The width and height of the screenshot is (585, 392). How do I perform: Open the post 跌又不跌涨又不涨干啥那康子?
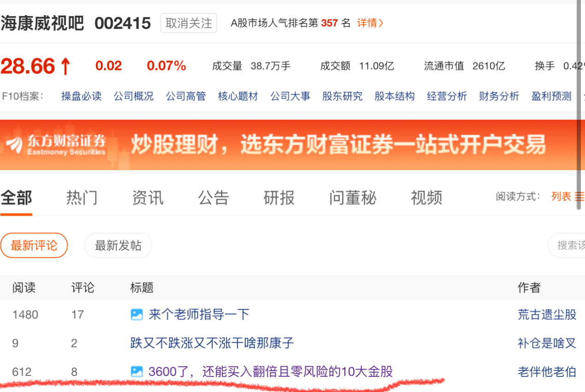point(212,343)
